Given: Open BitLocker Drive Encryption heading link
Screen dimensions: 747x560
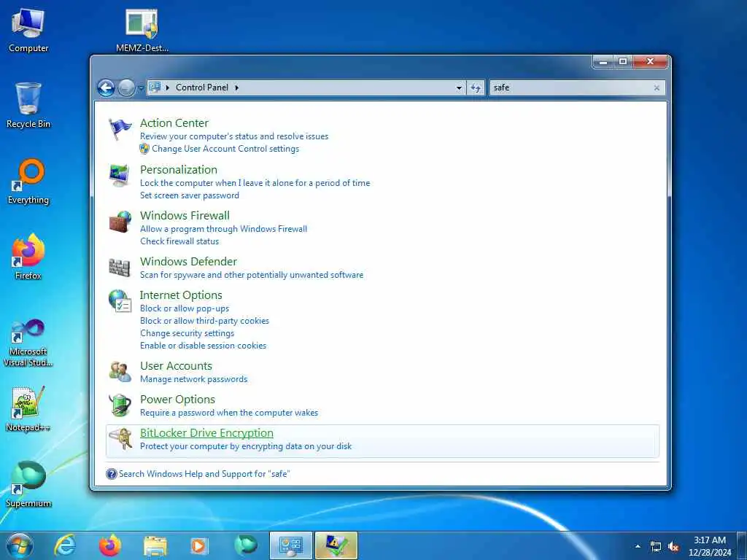Looking at the screenshot, I should click(206, 433).
